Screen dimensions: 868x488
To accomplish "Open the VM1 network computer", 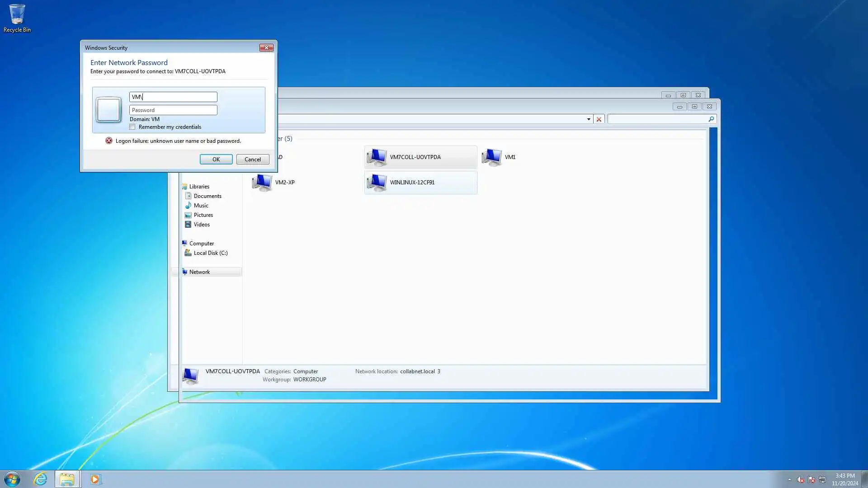I will (x=491, y=157).
